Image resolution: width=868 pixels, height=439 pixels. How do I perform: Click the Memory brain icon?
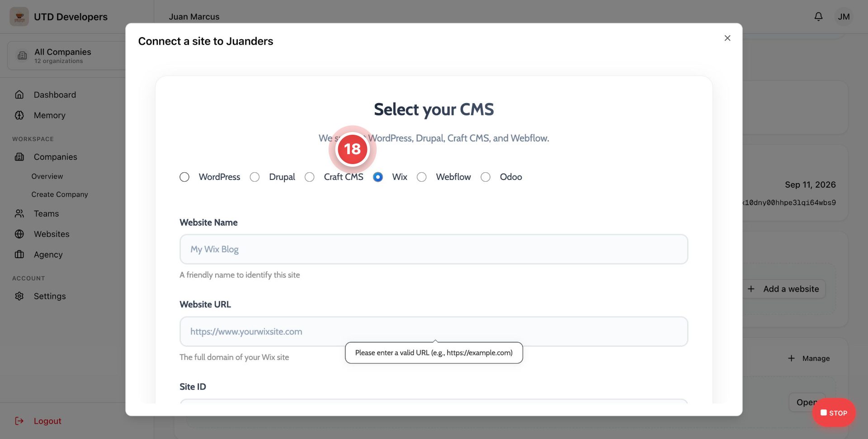pyautogui.click(x=19, y=115)
